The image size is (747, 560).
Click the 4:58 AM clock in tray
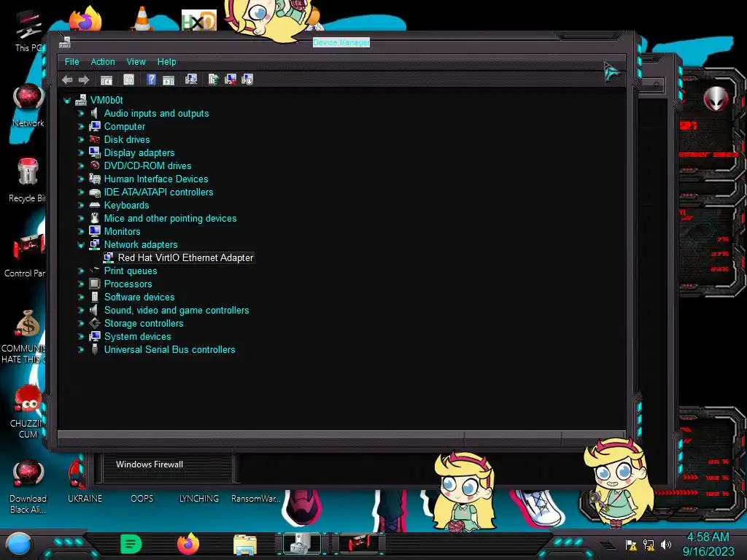(708, 537)
